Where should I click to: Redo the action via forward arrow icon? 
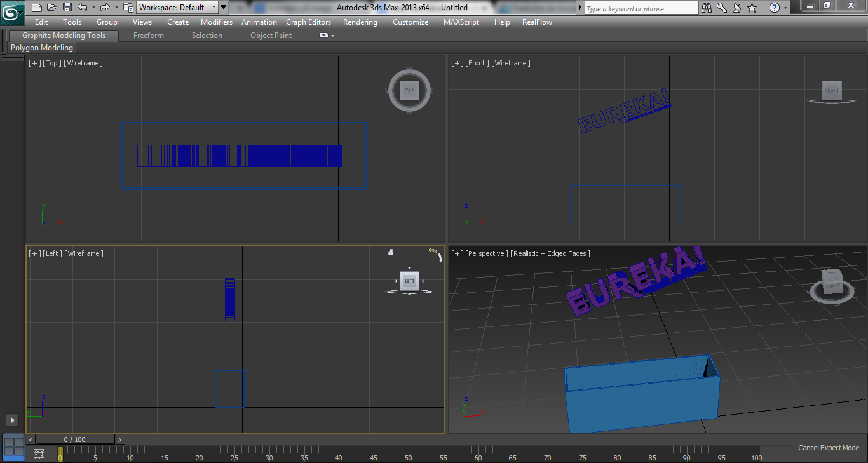click(x=105, y=8)
